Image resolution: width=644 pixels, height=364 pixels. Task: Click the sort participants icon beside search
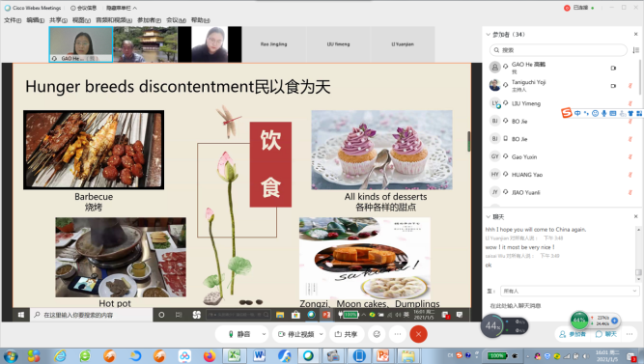[635, 50]
